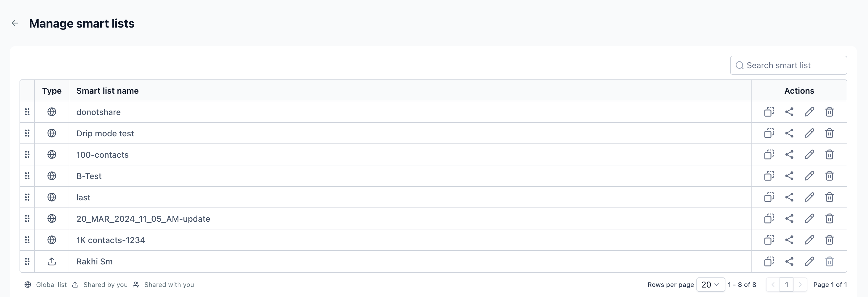This screenshot has height=297, width=868.
Task: Open the B-Test smart list row
Action: point(89,176)
